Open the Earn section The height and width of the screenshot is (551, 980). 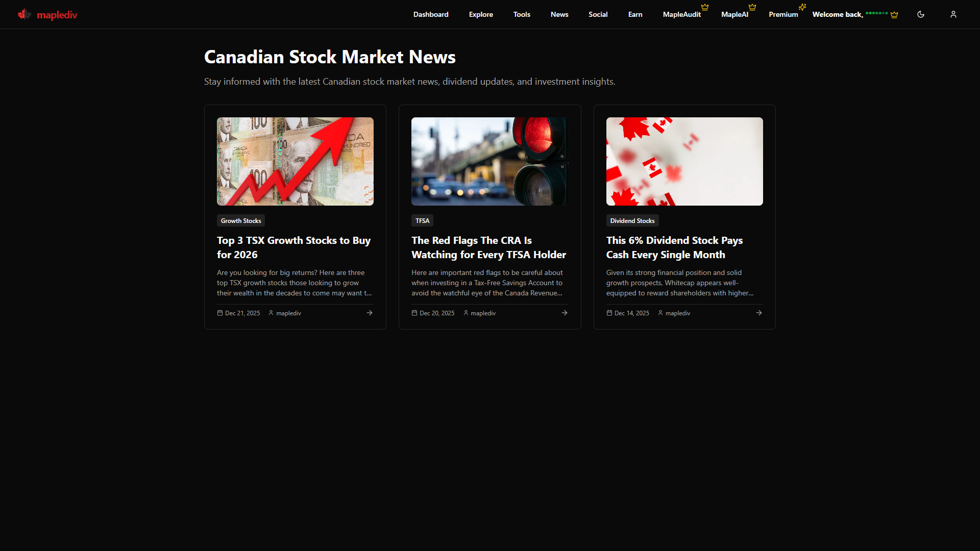635,14
